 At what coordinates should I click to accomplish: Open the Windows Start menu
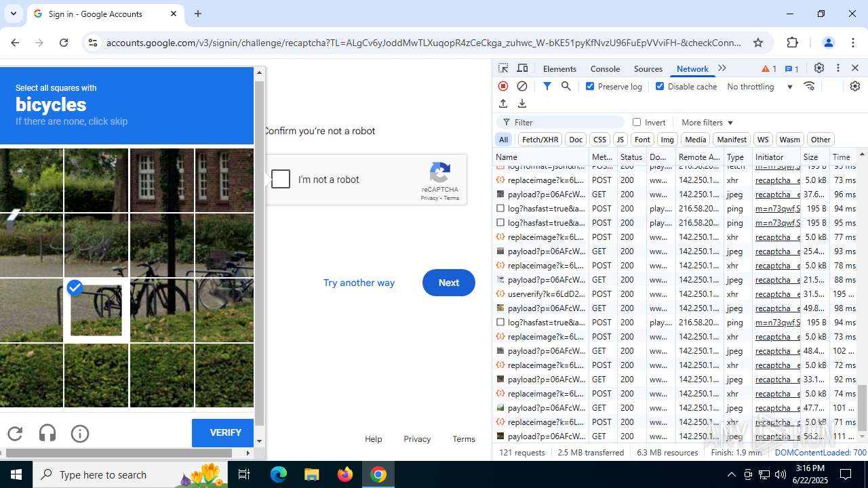(16, 474)
